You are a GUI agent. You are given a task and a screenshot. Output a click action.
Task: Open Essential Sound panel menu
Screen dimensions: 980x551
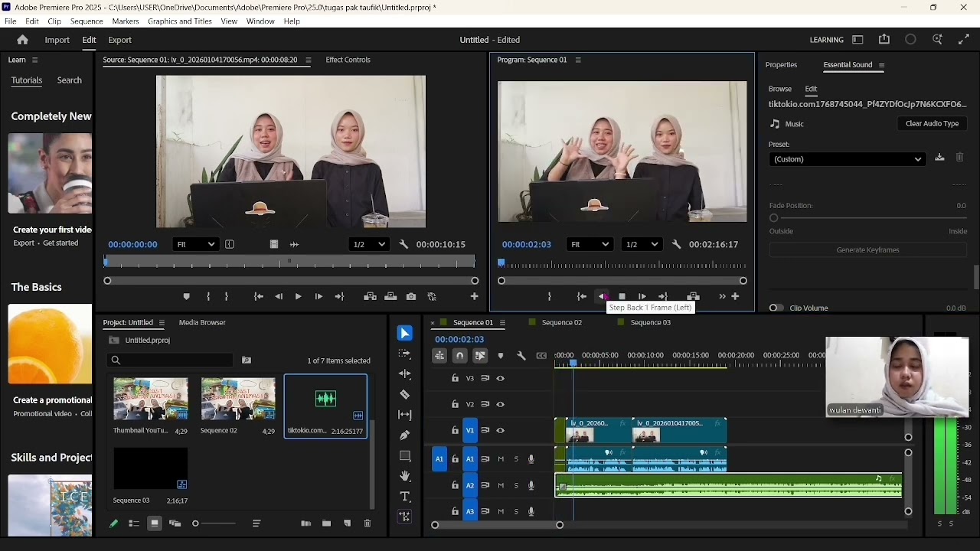882,65
